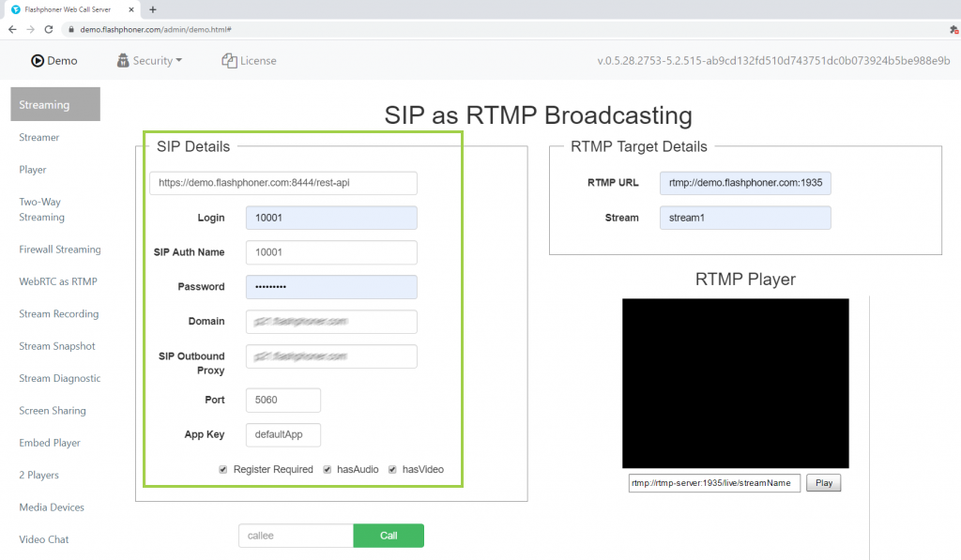Open the Embed Player demo

[x=50, y=443]
